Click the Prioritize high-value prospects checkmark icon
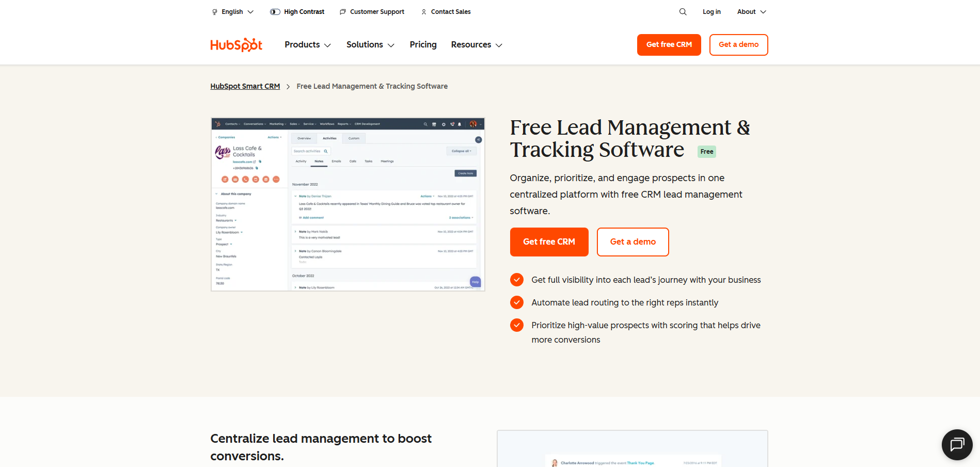Viewport: 980px width, 467px height. 517,325
